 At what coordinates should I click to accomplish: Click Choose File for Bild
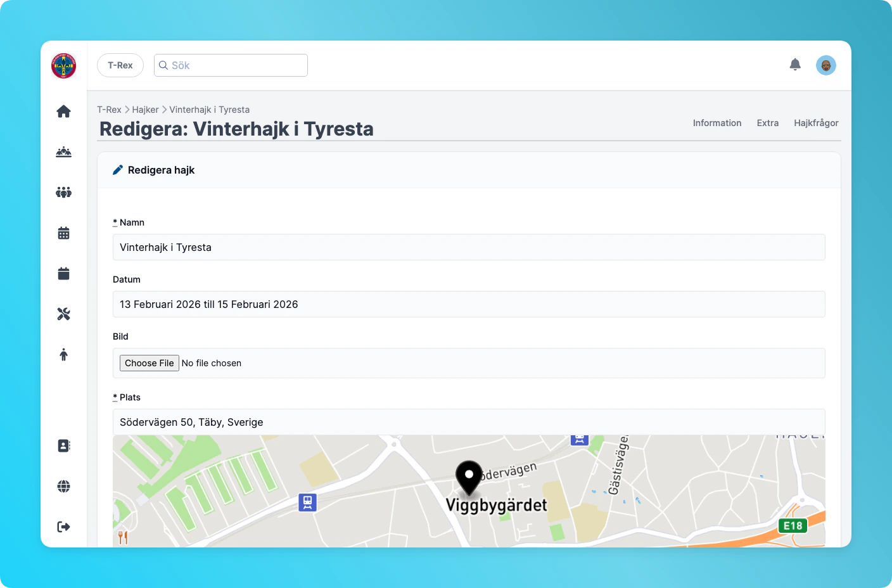[x=150, y=363]
